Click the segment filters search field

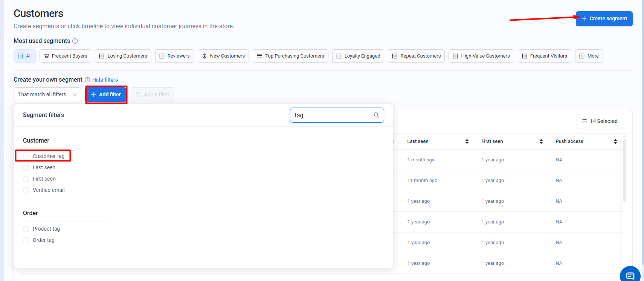(331, 115)
